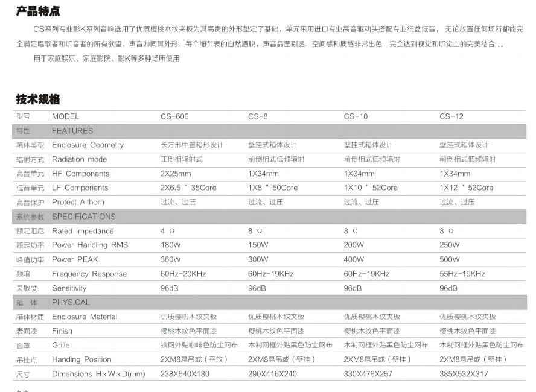Click the Enclosure Geometry row label
The height and width of the screenshot is (392, 536).
click(88, 145)
